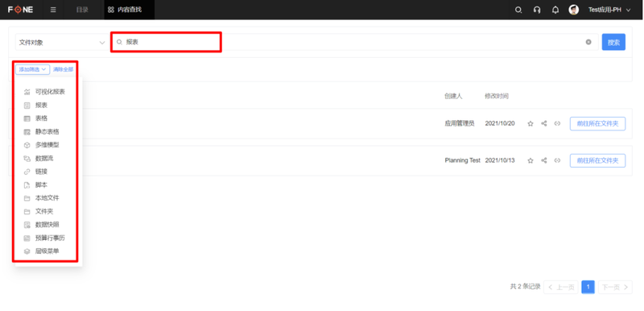Open the notification bell
The image size is (644, 311).
click(555, 10)
